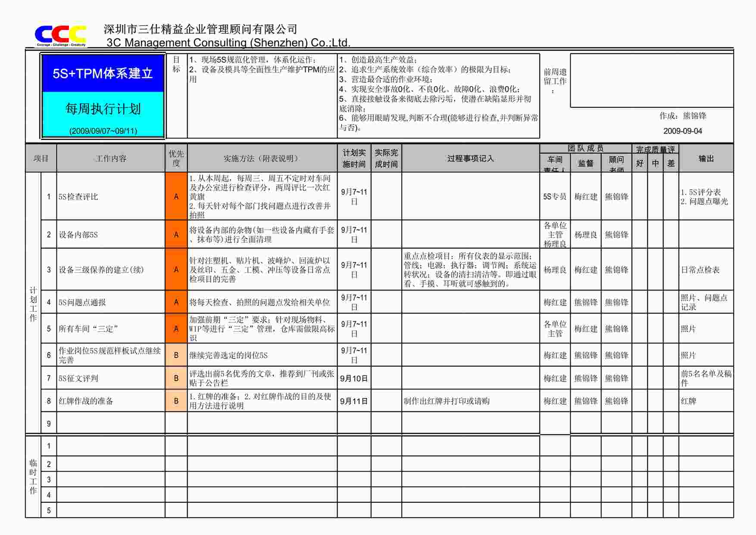Viewport: 756px width, 535px height.
Task: Select the '工作内容' column header
Action: pos(111,159)
